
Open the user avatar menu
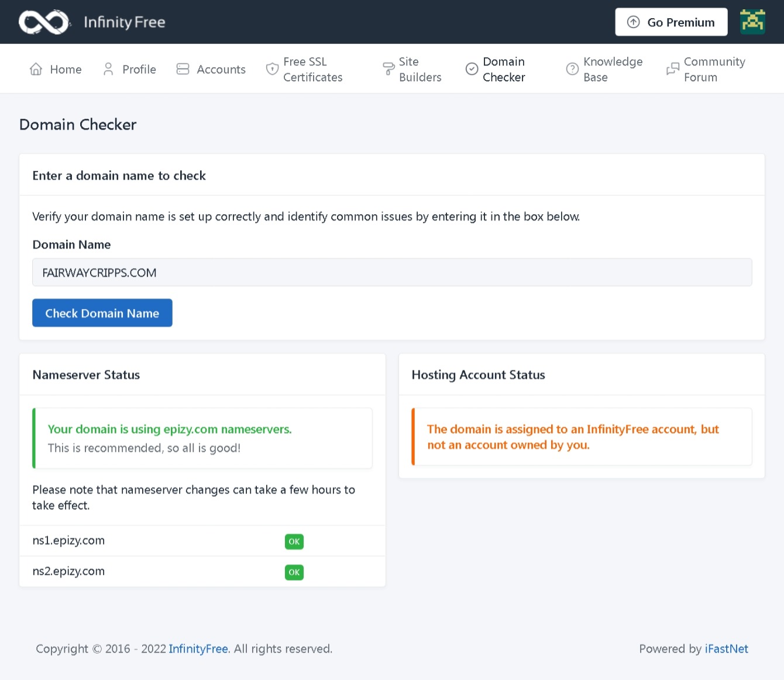752,22
